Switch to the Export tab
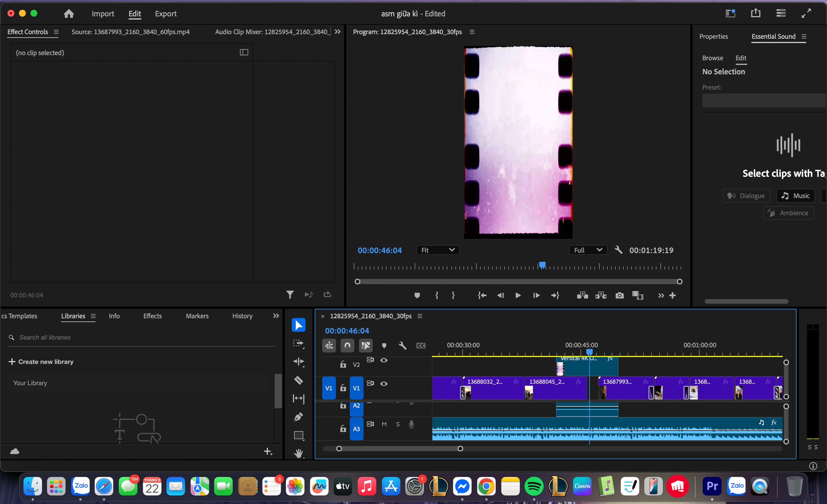 tap(165, 13)
